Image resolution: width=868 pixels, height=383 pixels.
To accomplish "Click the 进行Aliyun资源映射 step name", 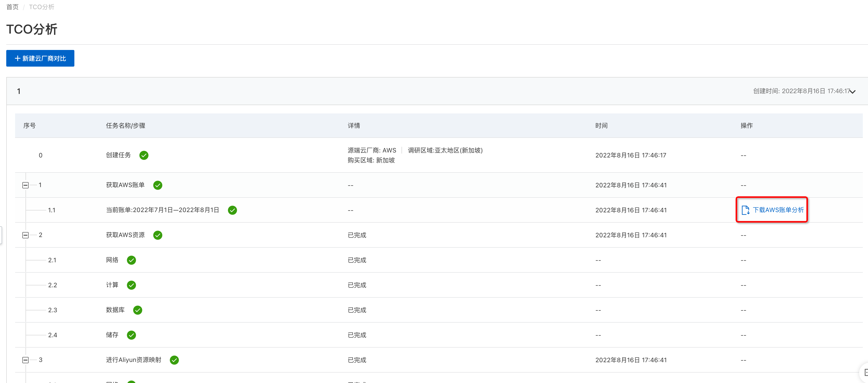I will [133, 360].
